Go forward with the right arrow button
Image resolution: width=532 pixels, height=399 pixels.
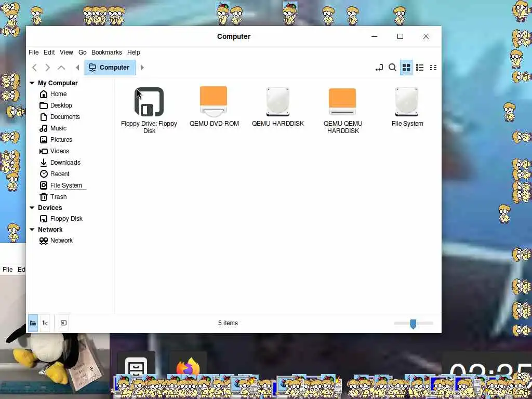click(x=47, y=68)
